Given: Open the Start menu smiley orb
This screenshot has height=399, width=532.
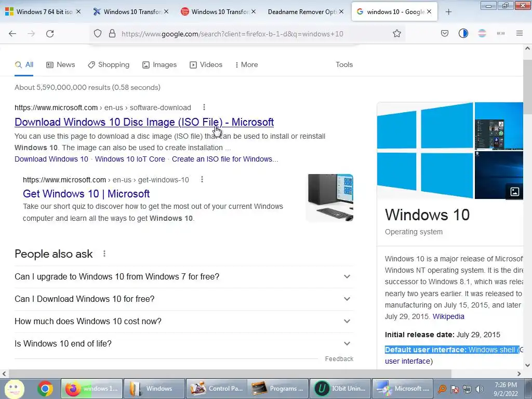Looking at the screenshot, I should [14, 389].
